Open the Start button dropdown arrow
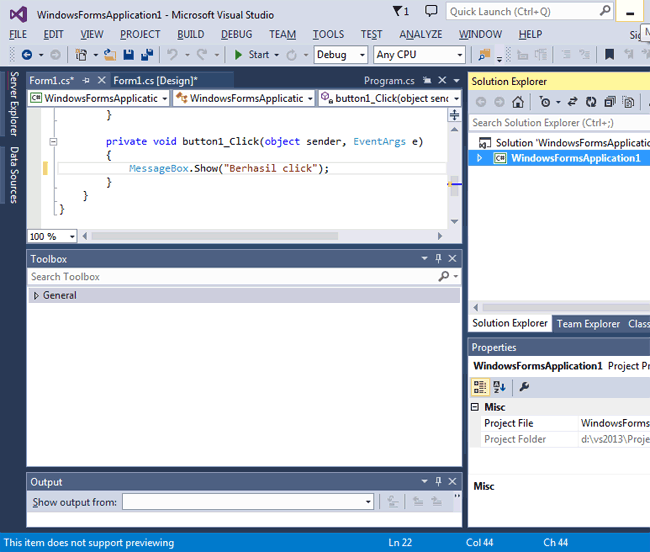The image size is (650, 552). pos(276,55)
